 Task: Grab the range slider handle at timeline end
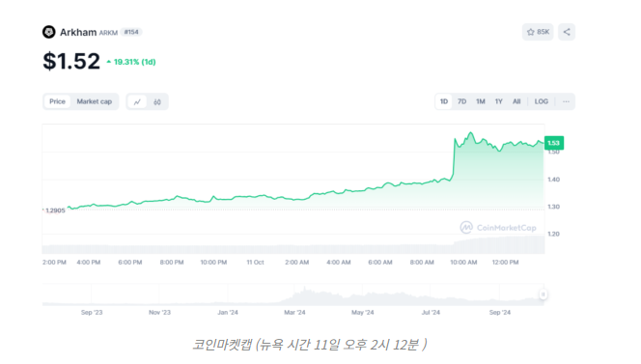point(543,294)
